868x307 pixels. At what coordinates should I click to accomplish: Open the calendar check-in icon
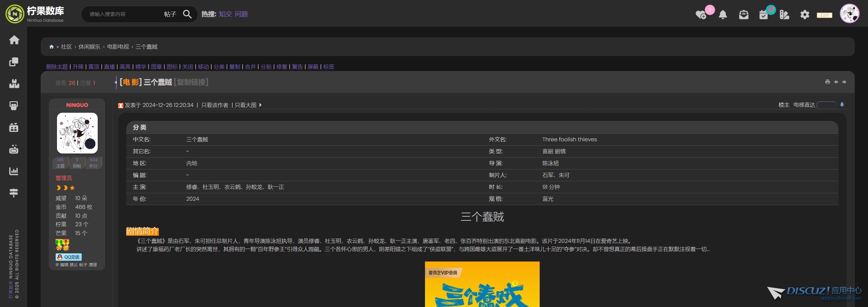tap(764, 15)
